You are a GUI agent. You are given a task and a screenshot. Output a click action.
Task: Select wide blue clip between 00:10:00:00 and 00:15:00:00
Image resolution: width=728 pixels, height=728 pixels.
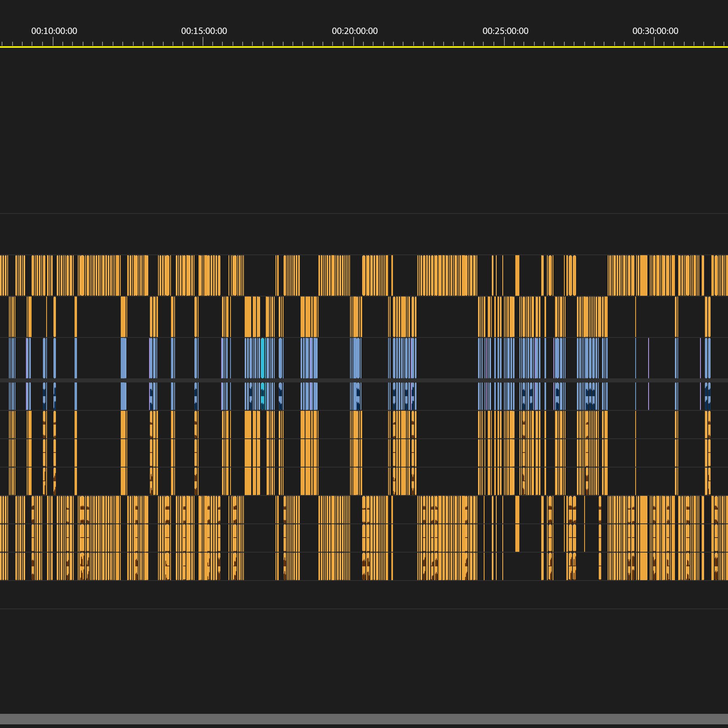click(124, 358)
